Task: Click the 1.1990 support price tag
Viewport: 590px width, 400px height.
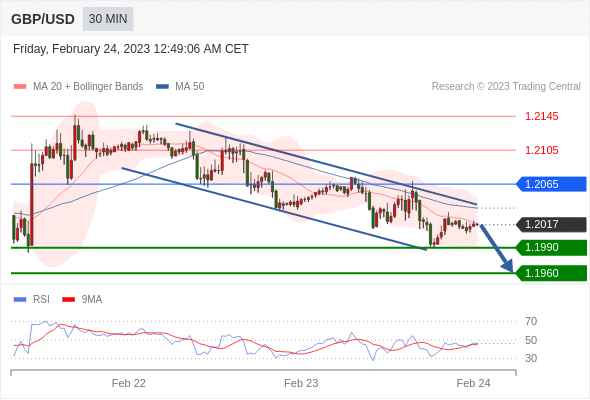Action: pyautogui.click(x=552, y=248)
